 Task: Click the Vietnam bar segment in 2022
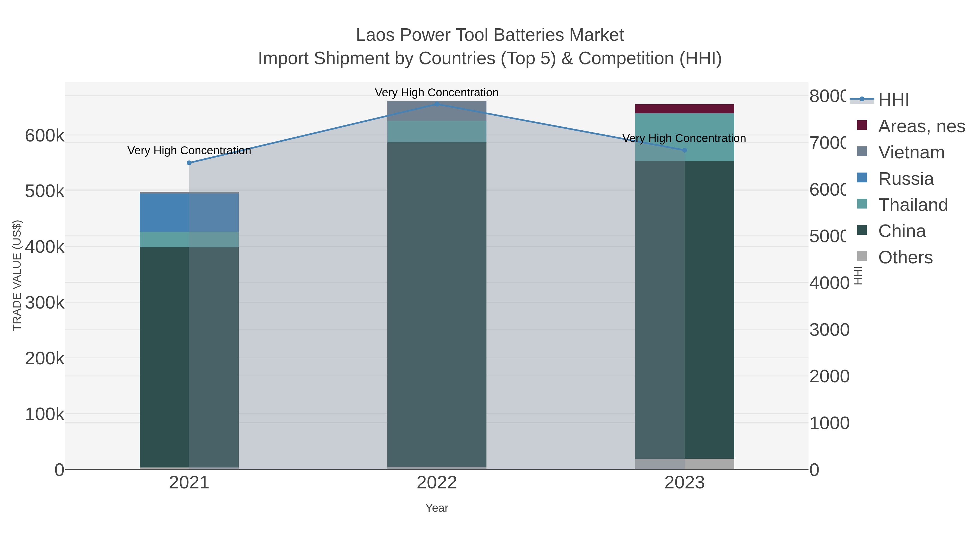[x=437, y=111]
